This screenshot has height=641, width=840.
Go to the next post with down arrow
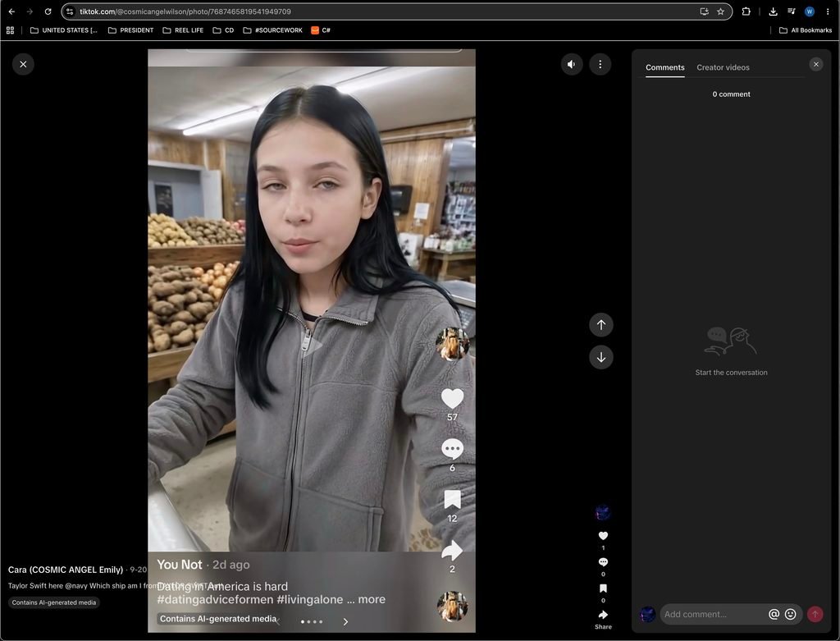tap(601, 358)
